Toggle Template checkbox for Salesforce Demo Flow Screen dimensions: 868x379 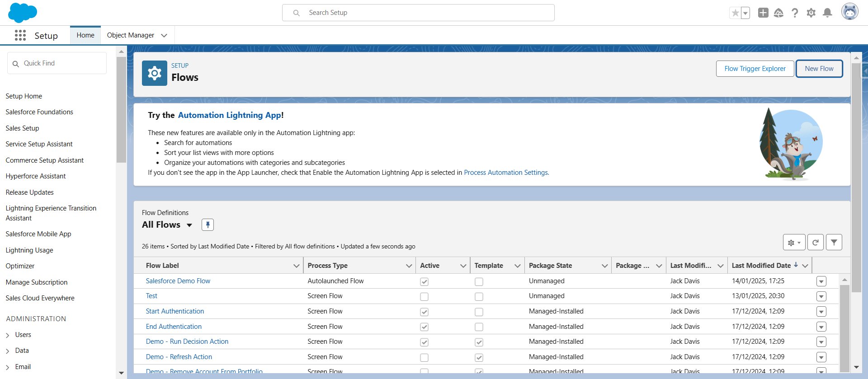(x=479, y=281)
